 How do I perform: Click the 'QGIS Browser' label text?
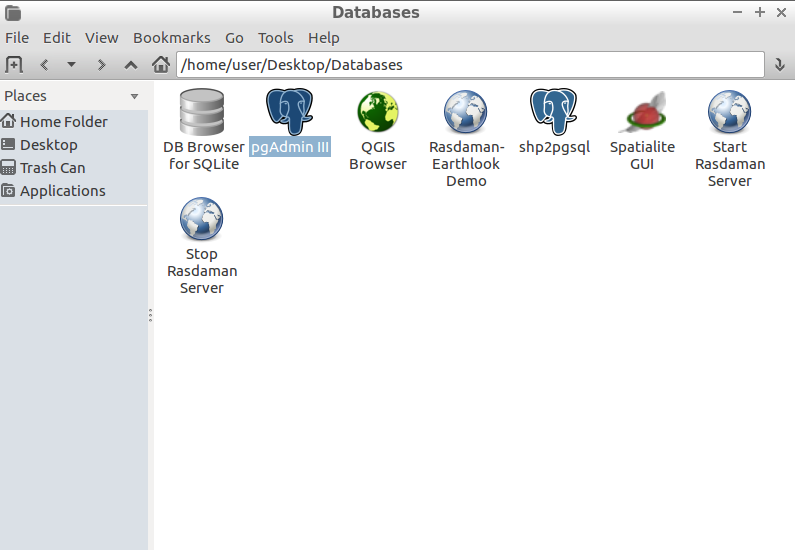[378, 156]
